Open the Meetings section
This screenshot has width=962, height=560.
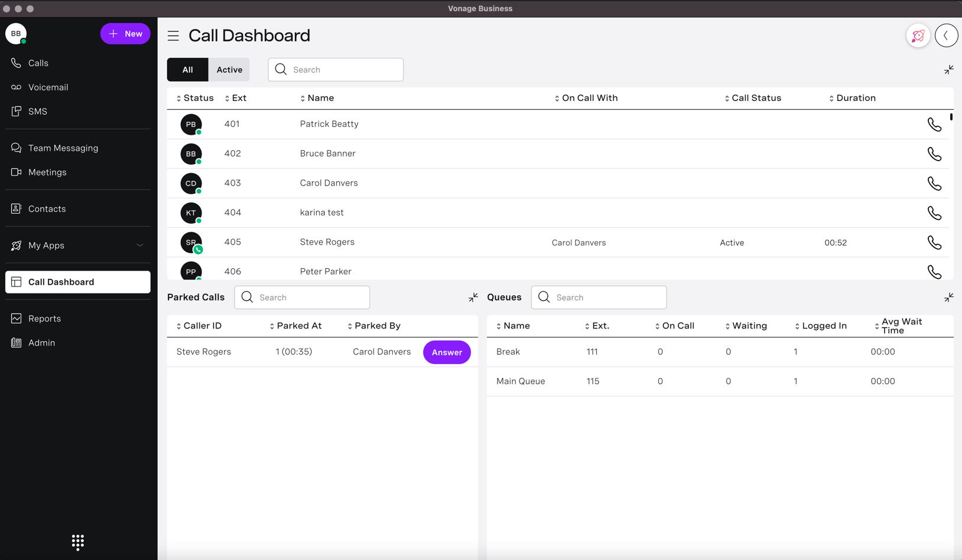click(x=47, y=172)
